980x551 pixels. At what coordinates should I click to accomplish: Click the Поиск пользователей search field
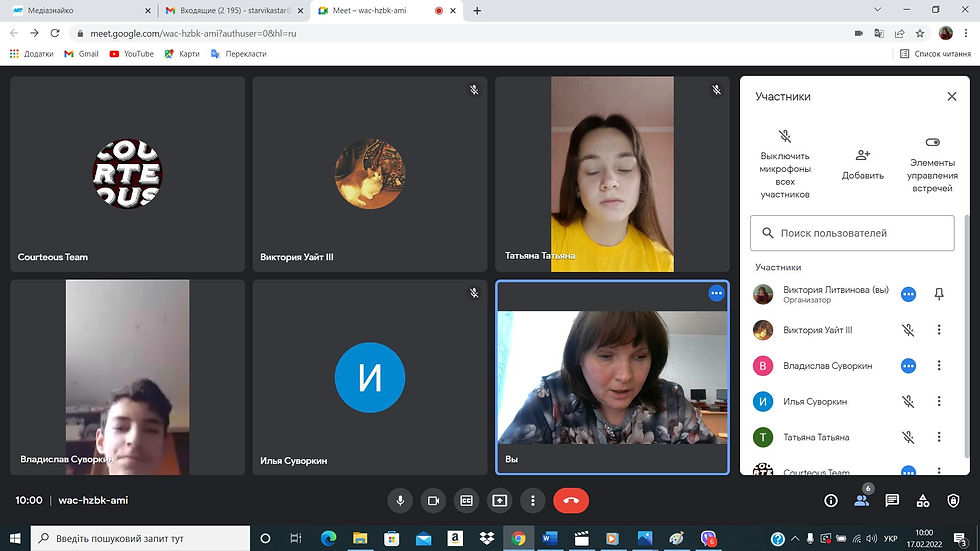(x=852, y=233)
